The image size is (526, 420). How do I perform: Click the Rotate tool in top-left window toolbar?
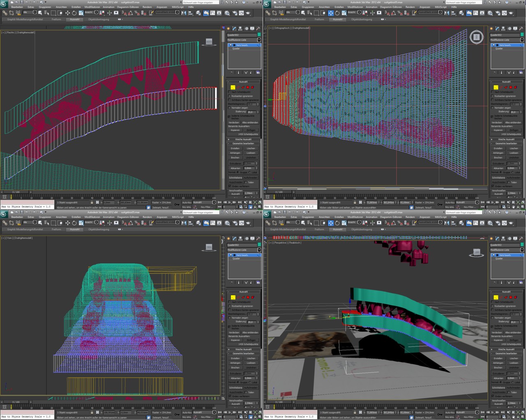(x=74, y=13)
